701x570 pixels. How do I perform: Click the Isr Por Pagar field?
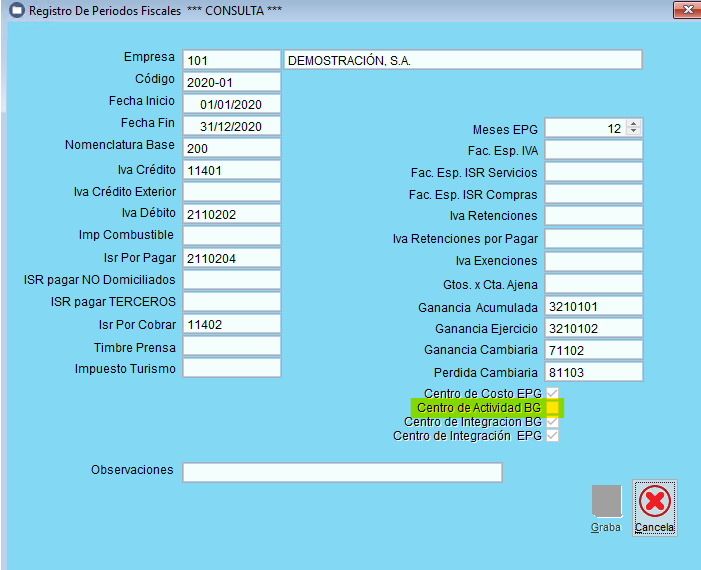pyautogui.click(x=231, y=257)
